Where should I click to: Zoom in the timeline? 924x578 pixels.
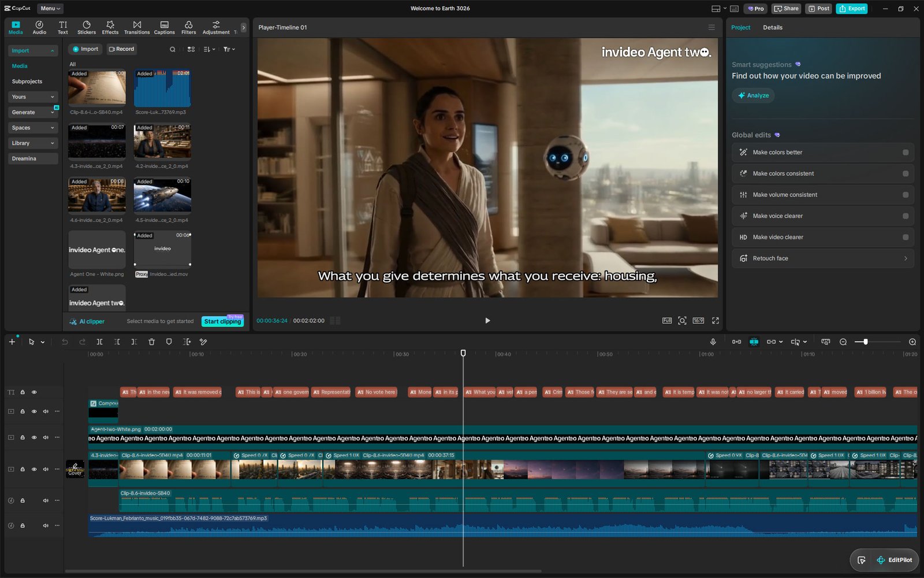912,342
